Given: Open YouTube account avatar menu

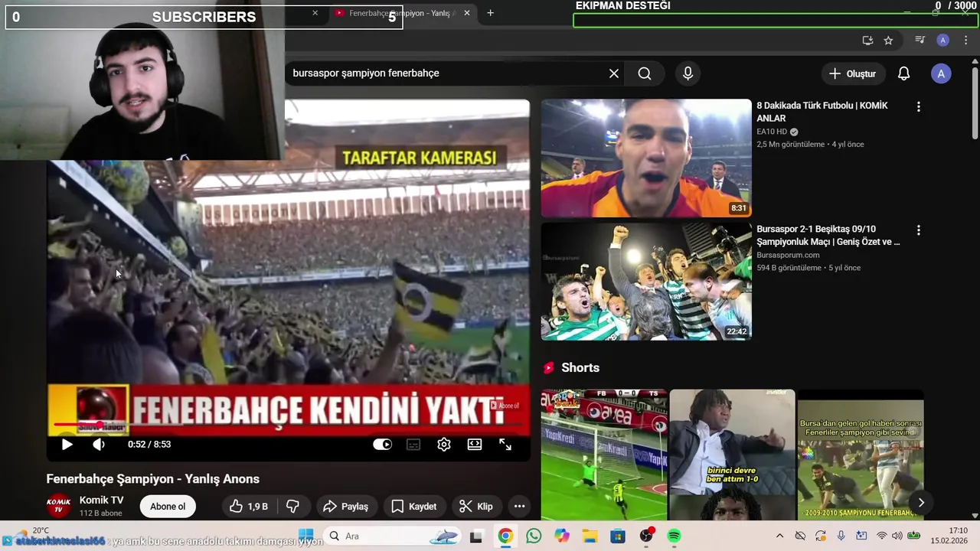Looking at the screenshot, I should pyautogui.click(x=941, y=73).
